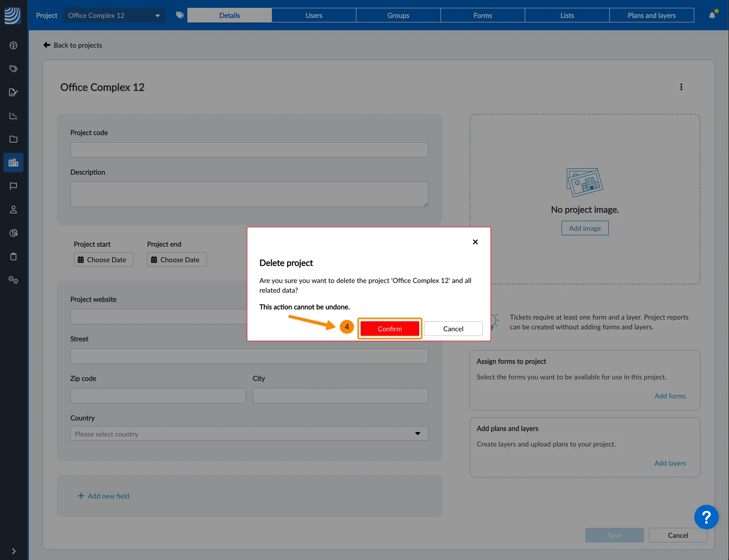Focus the Zip code input field
This screenshot has width=729, height=560.
tap(158, 396)
